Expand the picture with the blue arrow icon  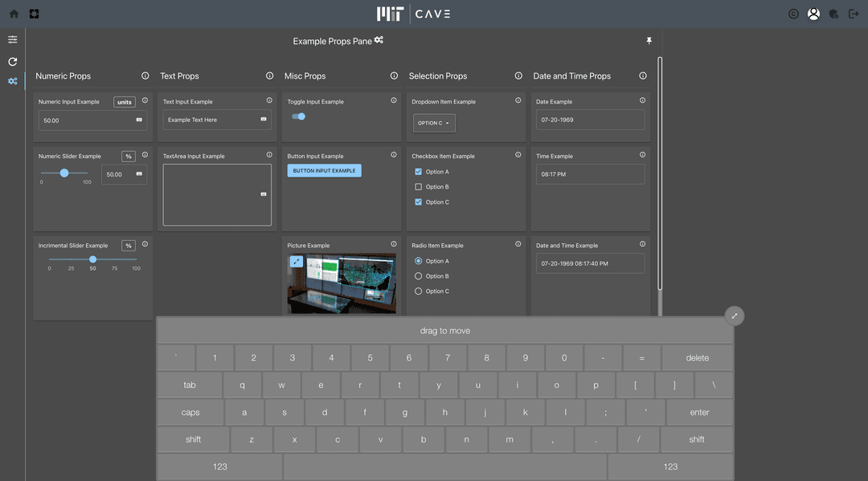pyautogui.click(x=297, y=262)
